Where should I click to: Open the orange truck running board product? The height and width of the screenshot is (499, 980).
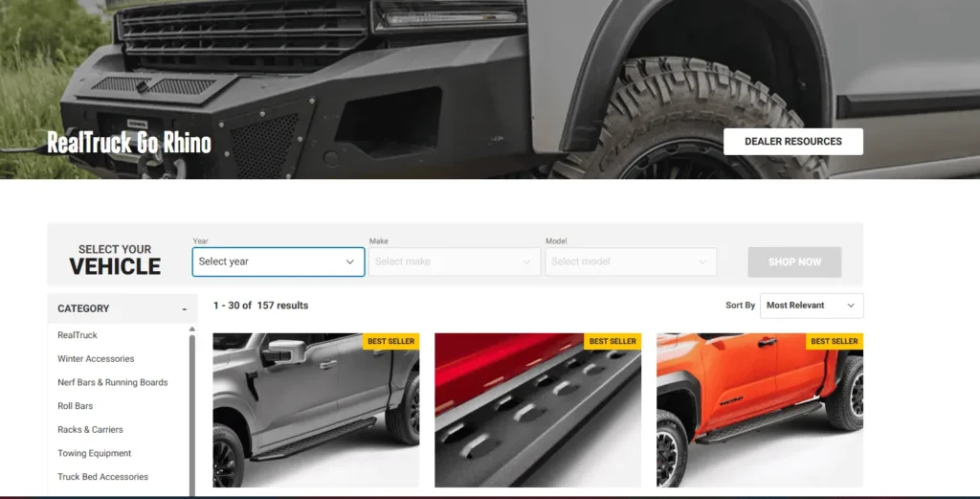click(759, 410)
